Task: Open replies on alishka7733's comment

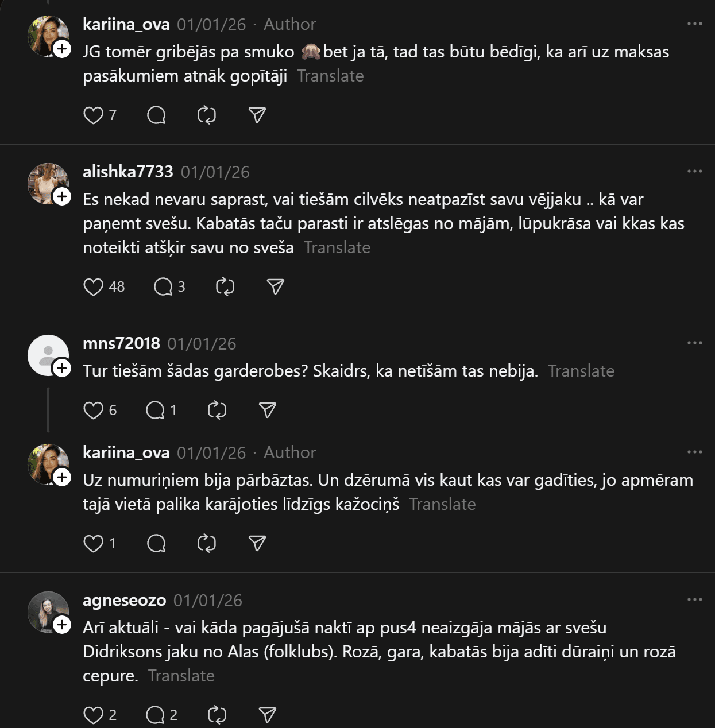Action: pyautogui.click(x=163, y=286)
